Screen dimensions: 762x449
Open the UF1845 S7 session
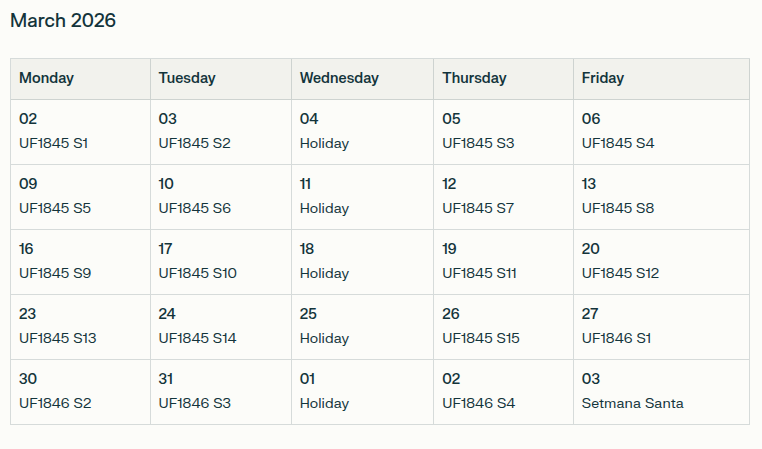pos(478,208)
